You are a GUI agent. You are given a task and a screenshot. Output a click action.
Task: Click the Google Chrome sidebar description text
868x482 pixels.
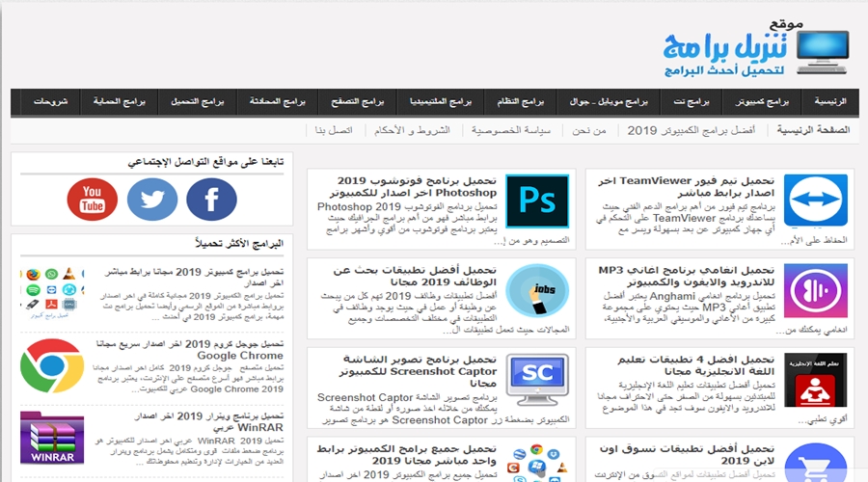[x=188, y=379]
